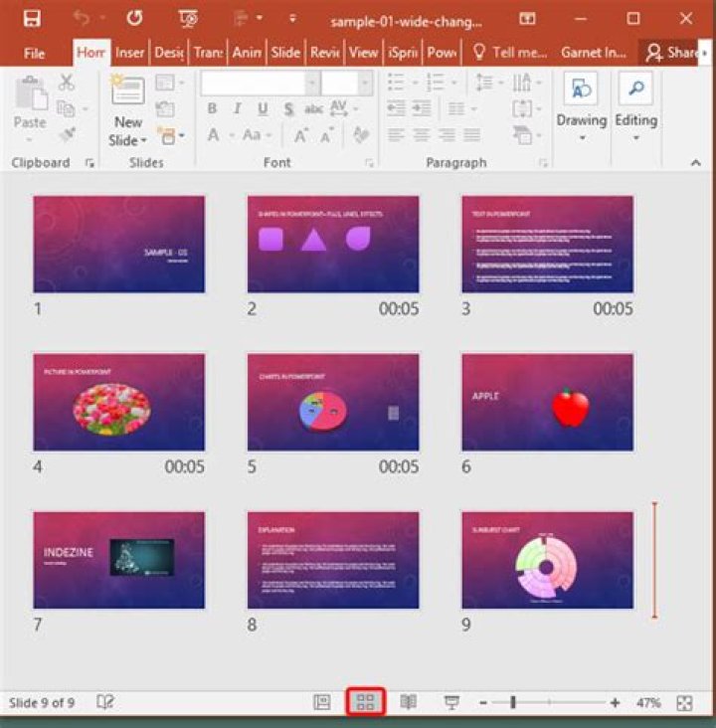Click the Save icon in title bar
This screenshot has height=728, width=716.
coord(32,19)
